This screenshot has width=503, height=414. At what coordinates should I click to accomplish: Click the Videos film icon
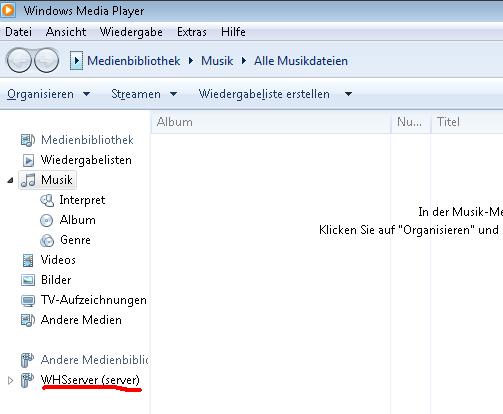click(x=28, y=260)
